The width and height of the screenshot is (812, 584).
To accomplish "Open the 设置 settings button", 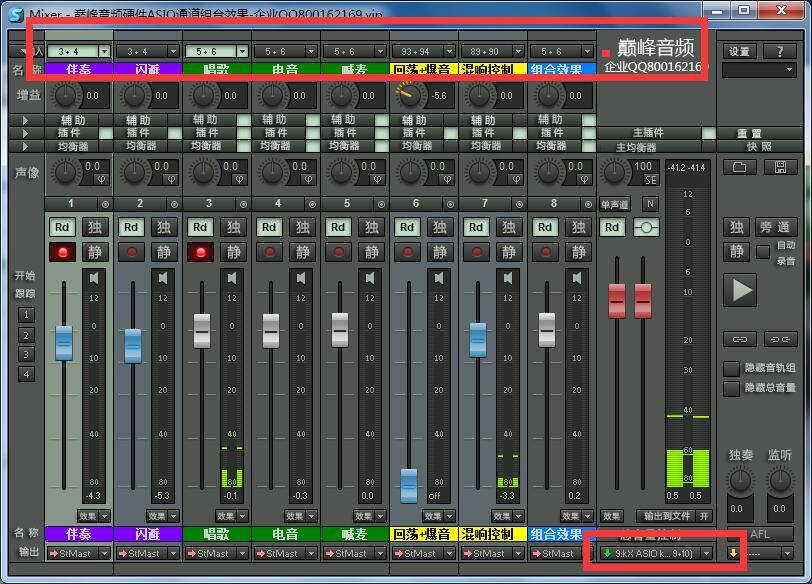I will click(740, 51).
